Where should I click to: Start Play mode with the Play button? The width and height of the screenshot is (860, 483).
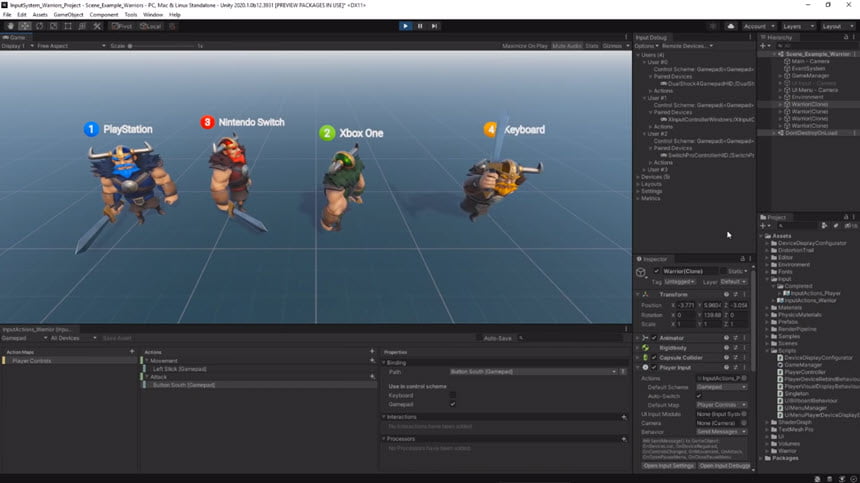tap(405, 26)
